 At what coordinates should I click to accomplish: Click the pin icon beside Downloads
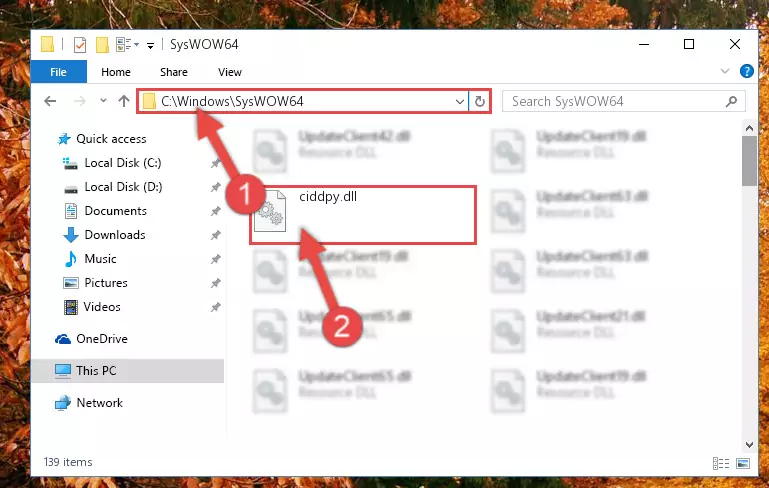(x=215, y=235)
